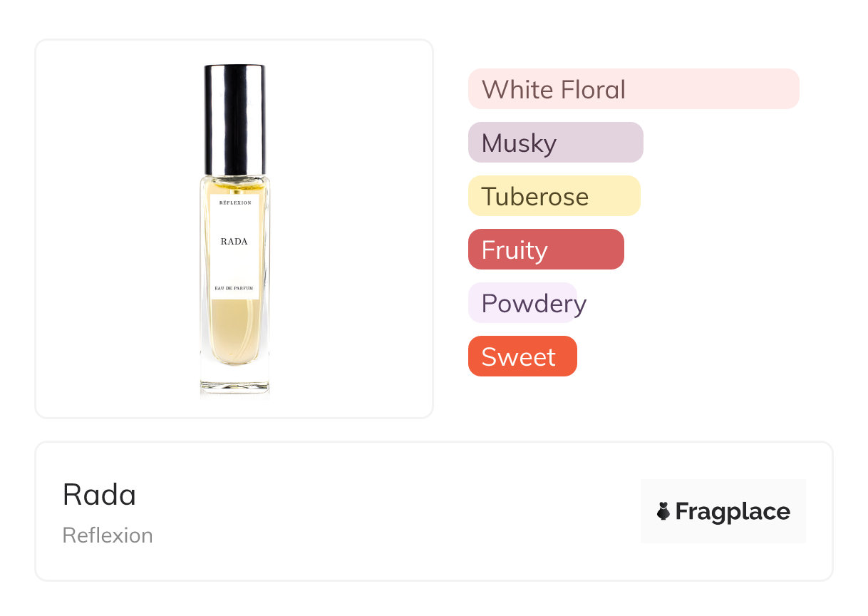The image size is (868, 616).
Task: Click the Rada perfume title text
Action: 99,495
